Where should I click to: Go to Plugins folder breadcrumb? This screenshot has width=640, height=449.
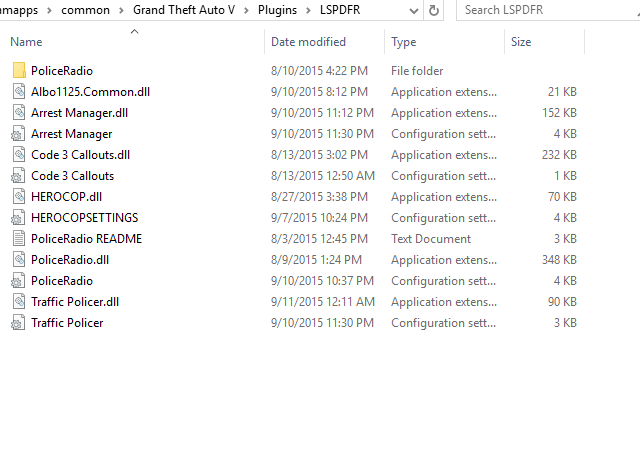click(278, 10)
